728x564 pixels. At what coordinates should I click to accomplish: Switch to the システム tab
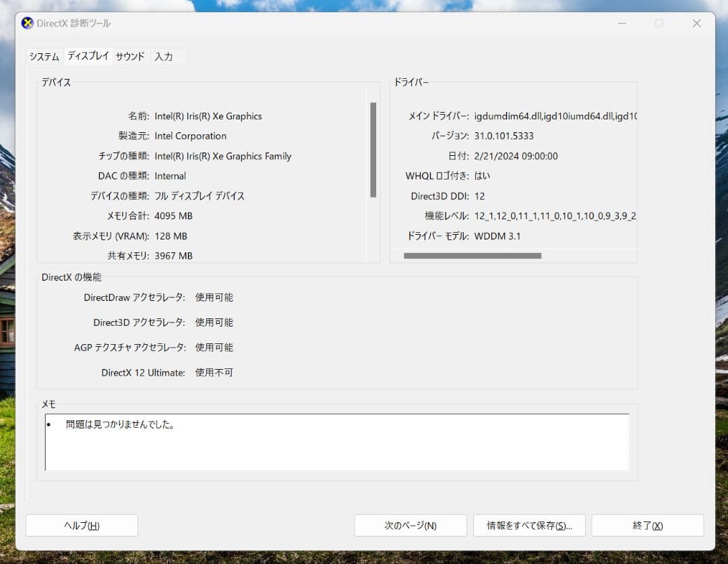coord(44,57)
